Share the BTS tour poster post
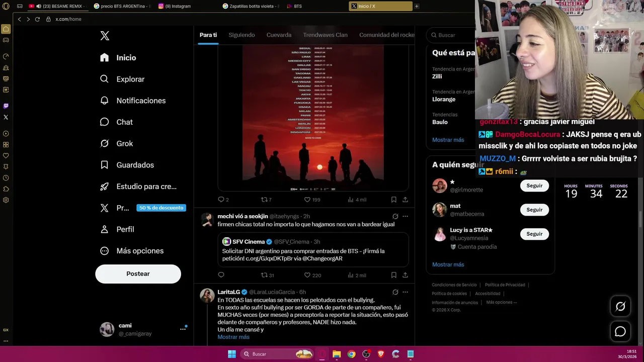 [405, 200]
